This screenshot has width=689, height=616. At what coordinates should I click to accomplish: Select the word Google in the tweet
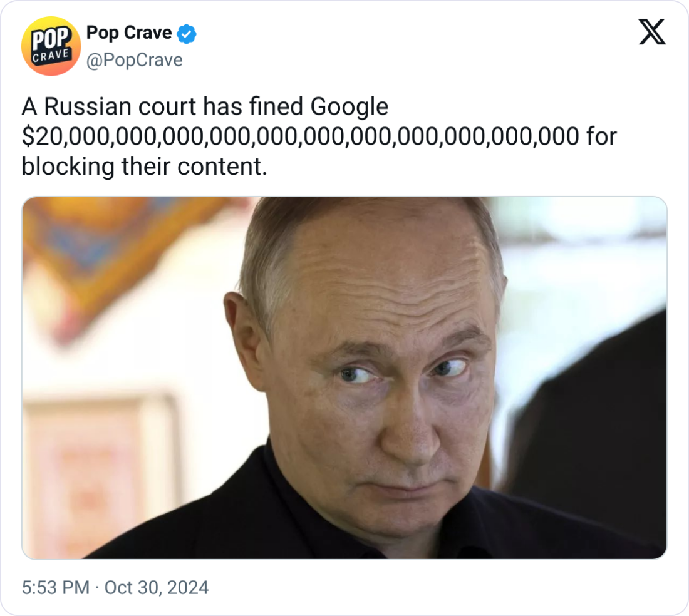pos(350,106)
